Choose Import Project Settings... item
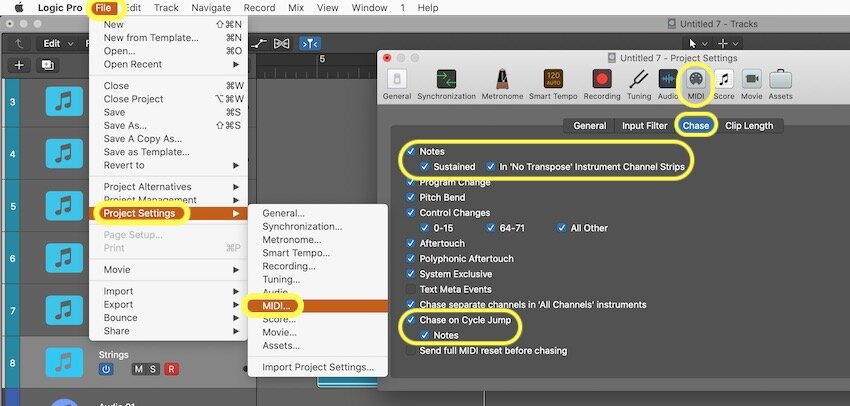The image size is (850, 406). pos(318,367)
